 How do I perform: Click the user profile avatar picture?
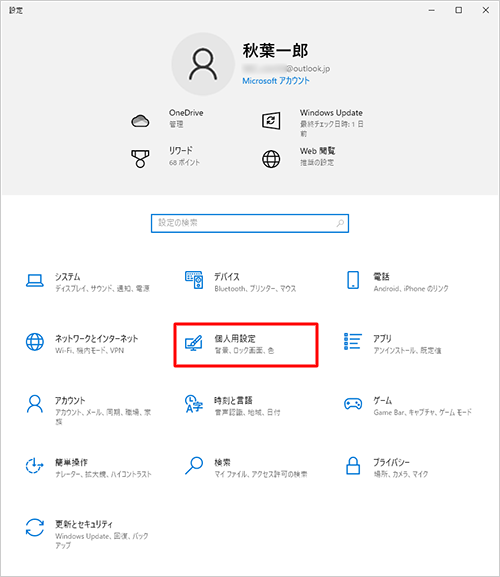[x=203, y=64]
